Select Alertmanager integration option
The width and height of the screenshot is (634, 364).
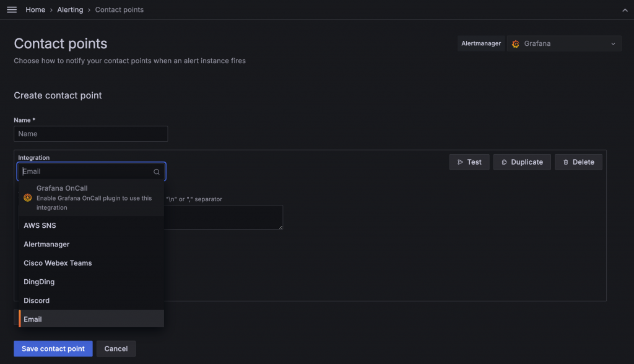(92, 245)
